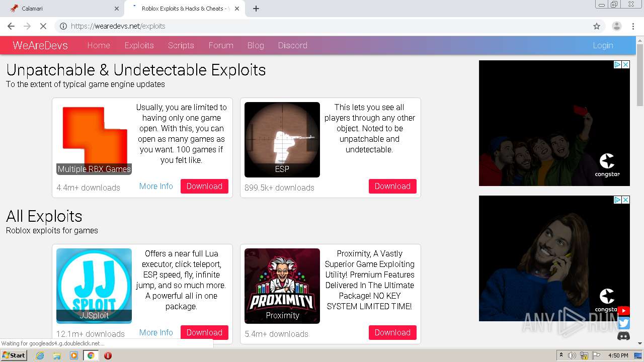Open the Chrome three-dot menu
This screenshot has height=362, width=644.
tap(633, 26)
